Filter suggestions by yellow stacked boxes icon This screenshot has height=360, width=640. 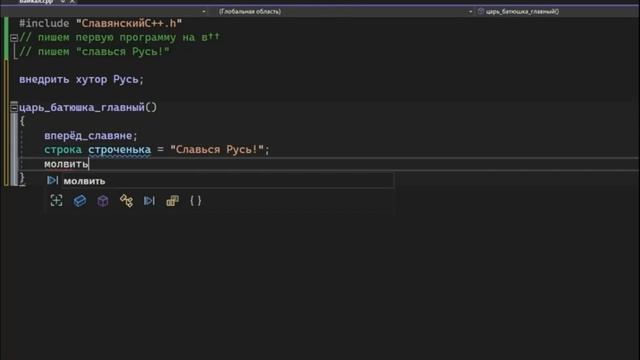[x=173, y=200]
